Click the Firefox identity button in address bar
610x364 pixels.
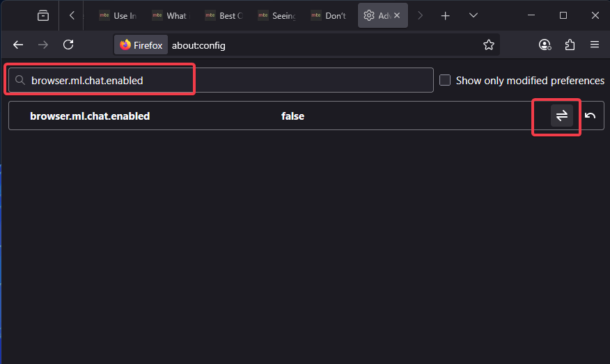(141, 45)
